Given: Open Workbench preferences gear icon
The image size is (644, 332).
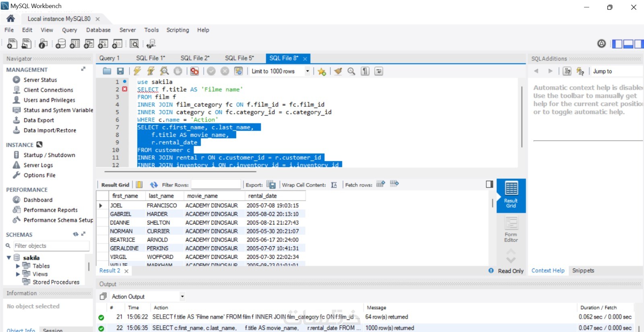Looking at the screenshot, I should 601,43.
